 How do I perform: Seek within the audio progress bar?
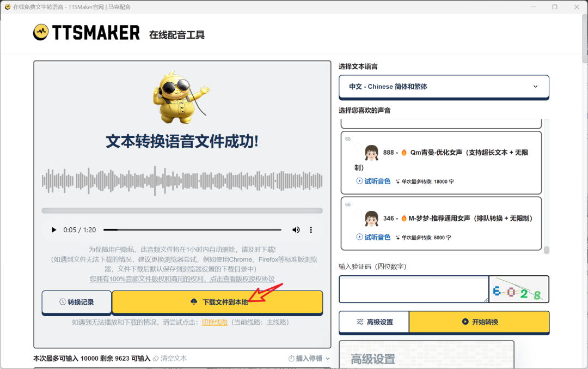(192, 229)
